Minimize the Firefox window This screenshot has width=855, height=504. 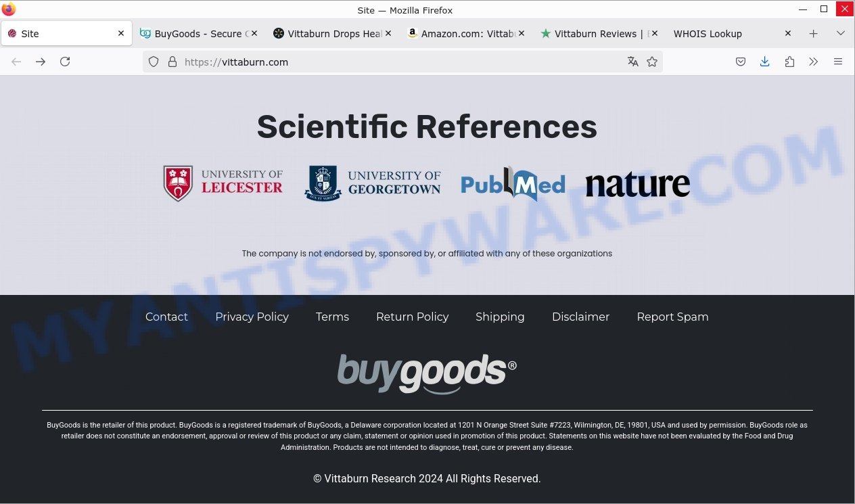[x=803, y=9]
